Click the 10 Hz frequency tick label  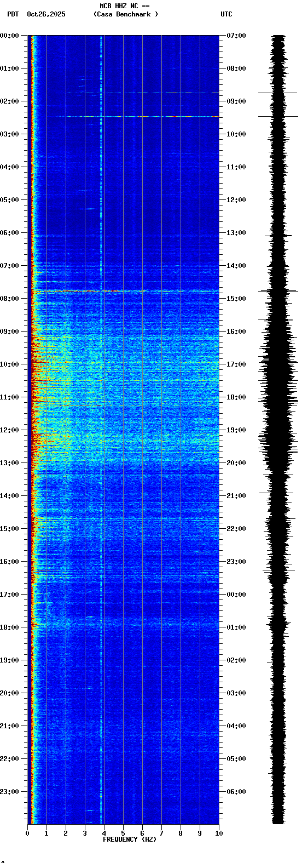219,833
